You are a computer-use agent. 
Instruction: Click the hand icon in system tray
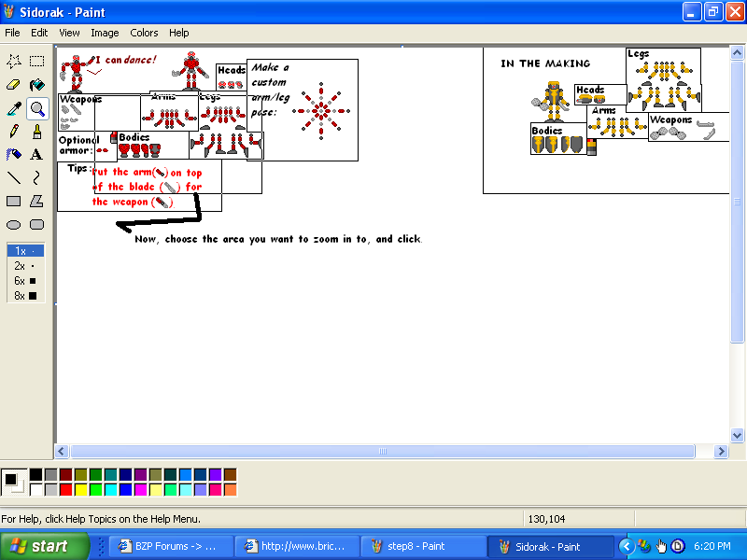661,546
